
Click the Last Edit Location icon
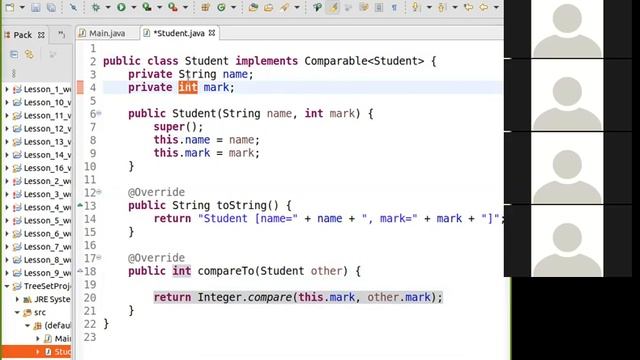[x=469, y=7]
